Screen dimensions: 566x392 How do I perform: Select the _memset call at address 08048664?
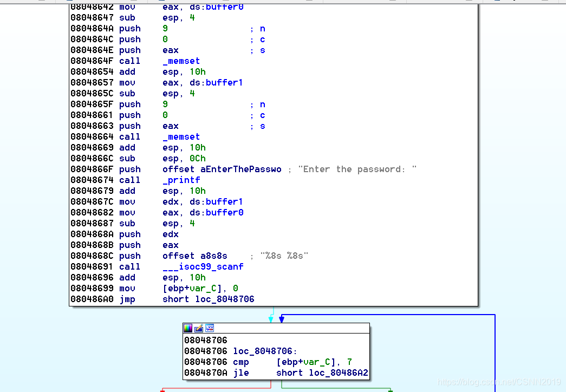click(181, 137)
